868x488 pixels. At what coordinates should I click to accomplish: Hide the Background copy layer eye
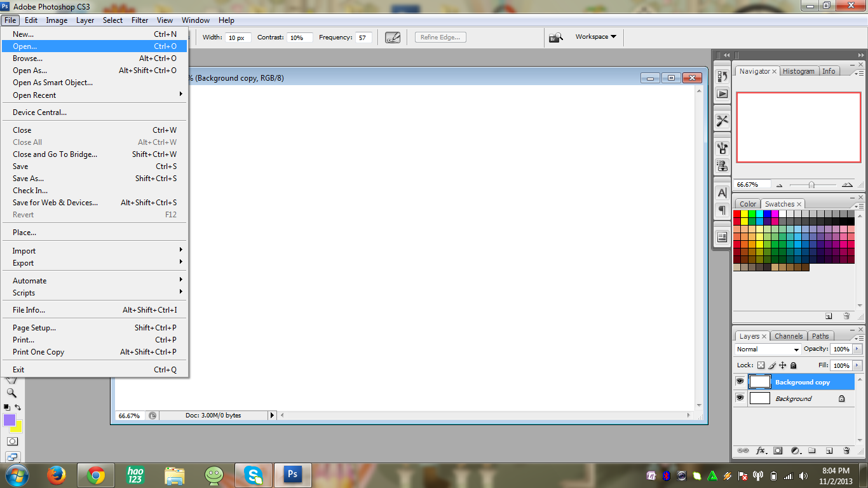click(740, 381)
